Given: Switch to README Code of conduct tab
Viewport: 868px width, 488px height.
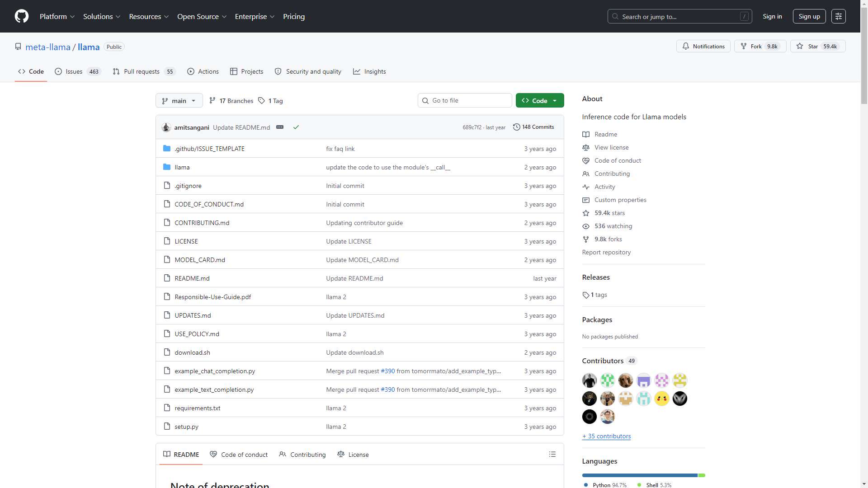Looking at the screenshot, I should point(239,455).
